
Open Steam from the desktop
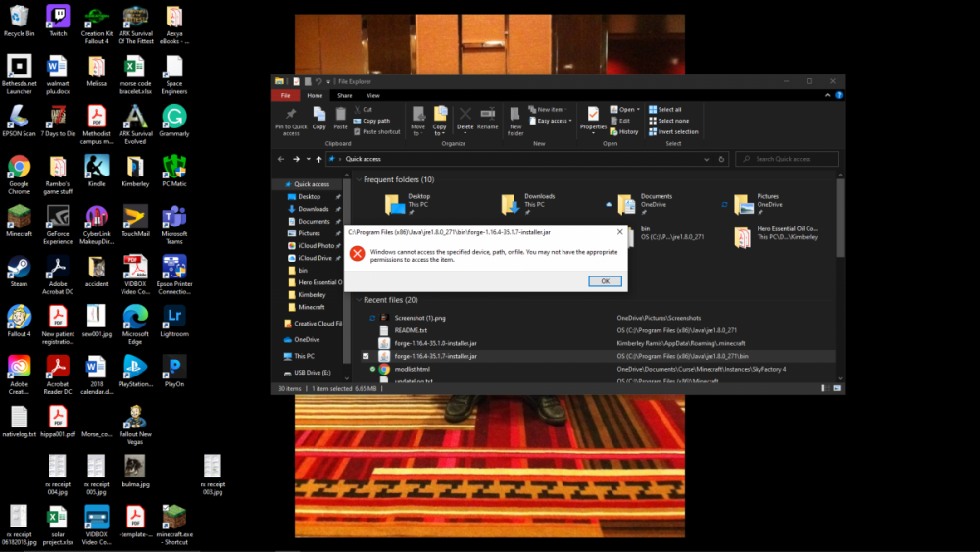coord(19,268)
